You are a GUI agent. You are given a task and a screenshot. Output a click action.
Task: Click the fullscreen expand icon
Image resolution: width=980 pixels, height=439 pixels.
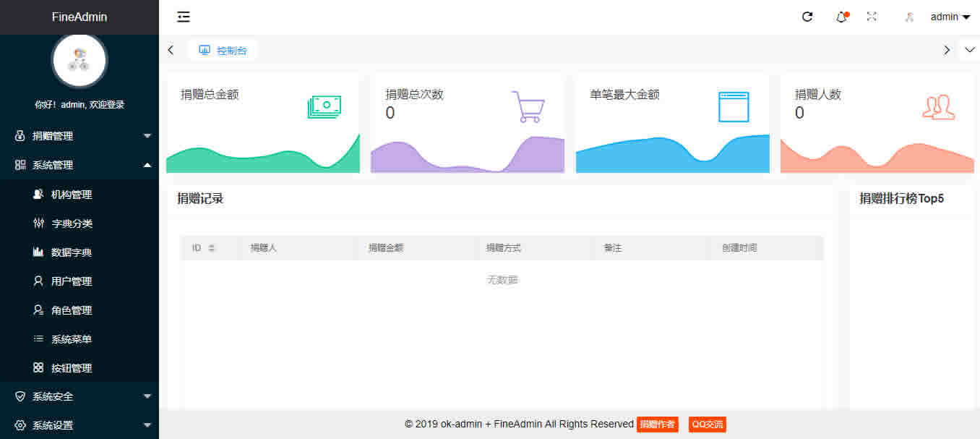(872, 17)
